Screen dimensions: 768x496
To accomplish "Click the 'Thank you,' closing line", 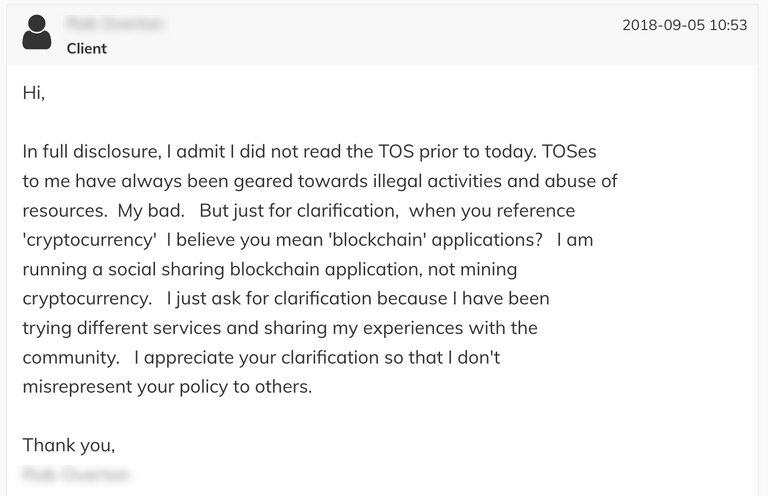I will point(69,446).
